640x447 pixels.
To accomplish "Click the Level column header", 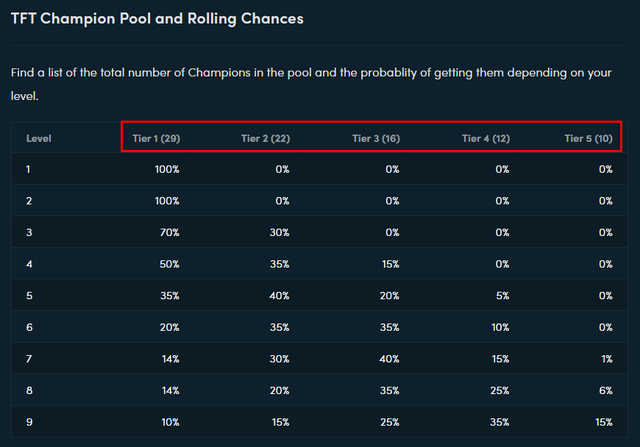I will pos(39,138).
